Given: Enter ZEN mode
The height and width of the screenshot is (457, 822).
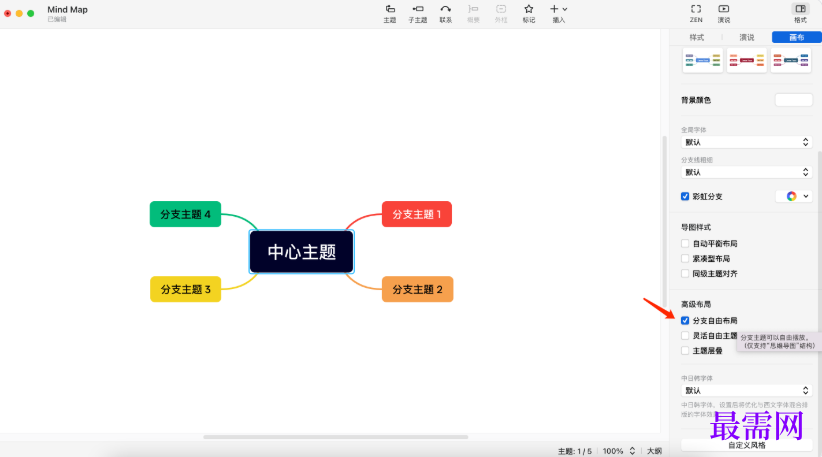Looking at the screenshot, I should pos(696,9).
